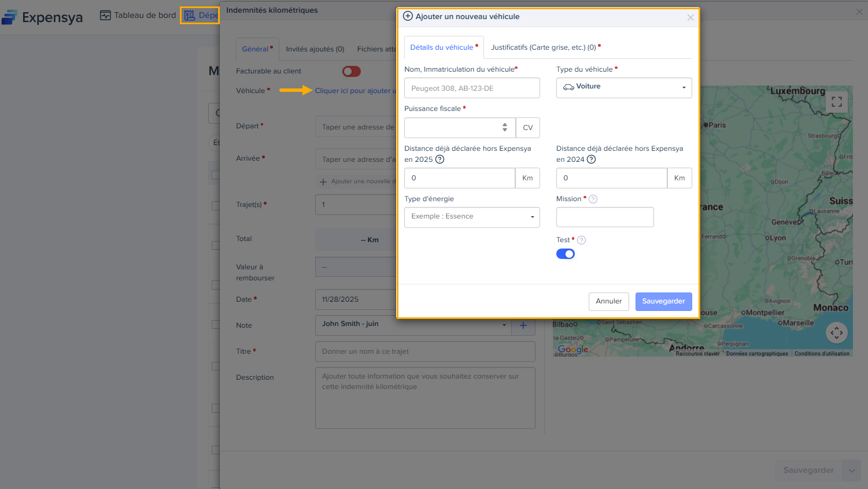The image size is (868, 489).
Task: Disable the Test toggle switch
Action: 566,254
